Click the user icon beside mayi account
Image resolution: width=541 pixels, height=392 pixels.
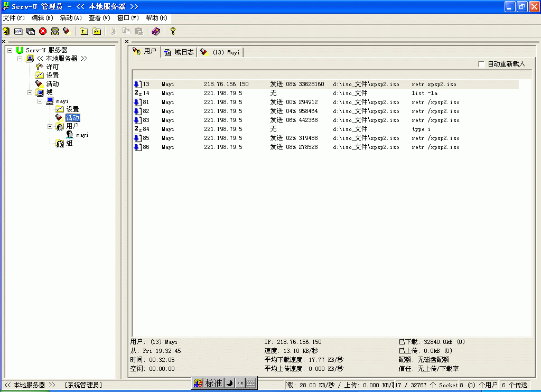(70, 135)
